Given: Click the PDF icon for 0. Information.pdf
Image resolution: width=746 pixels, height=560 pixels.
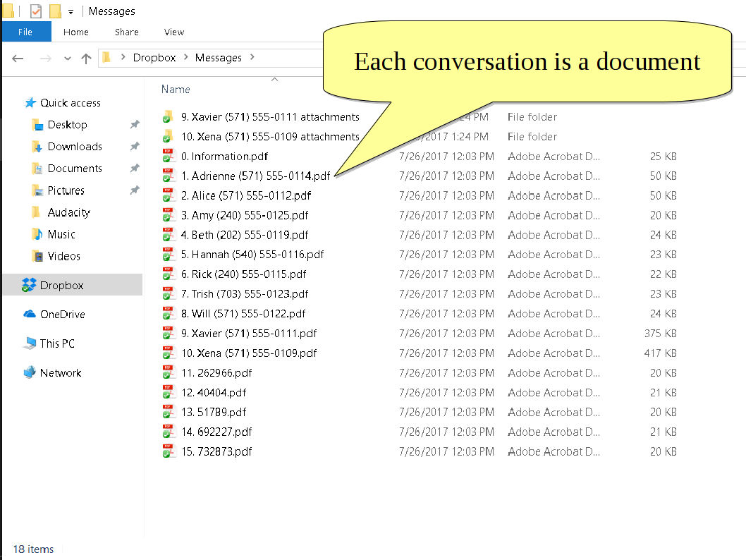Looking at the screenshot, I should (168, 156).
